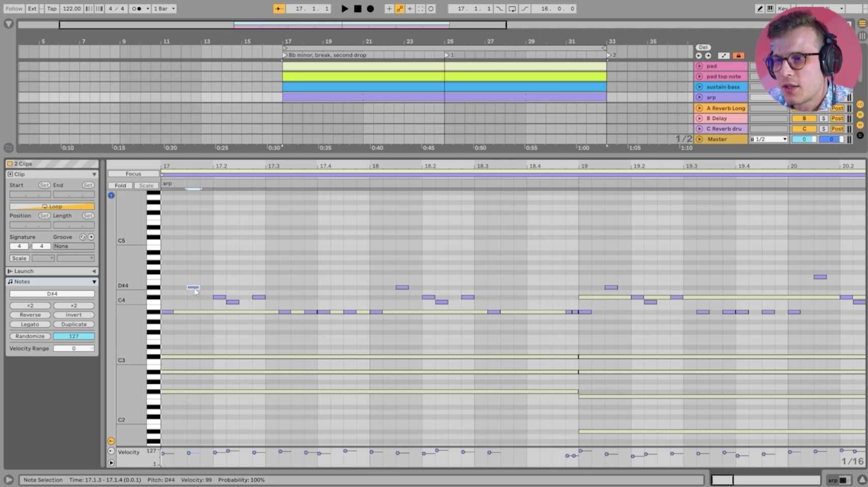Toggle the Ext sync switch

pyautogui.click(x=32, y=9)
